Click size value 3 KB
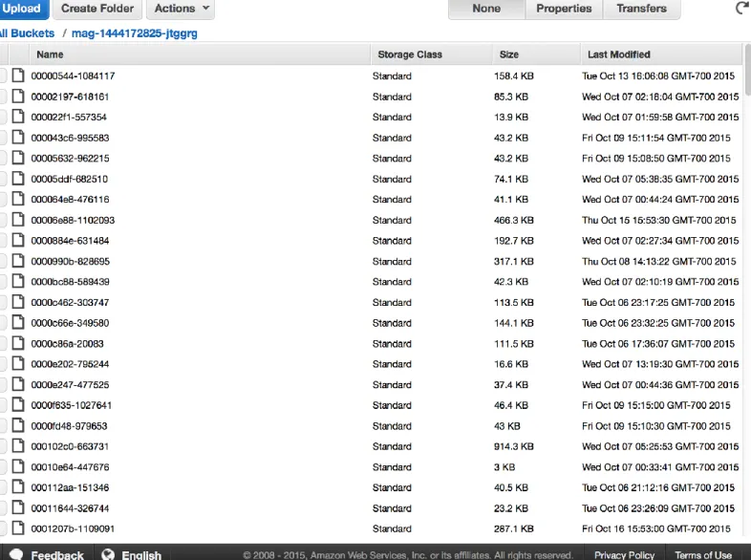This screenshot has height=560, width=751. pyautogui.click(x=504, y=467)
